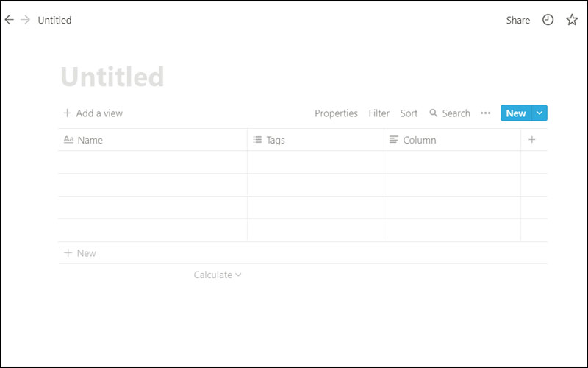Click the search magnifier icon

[x=434, y=113]
